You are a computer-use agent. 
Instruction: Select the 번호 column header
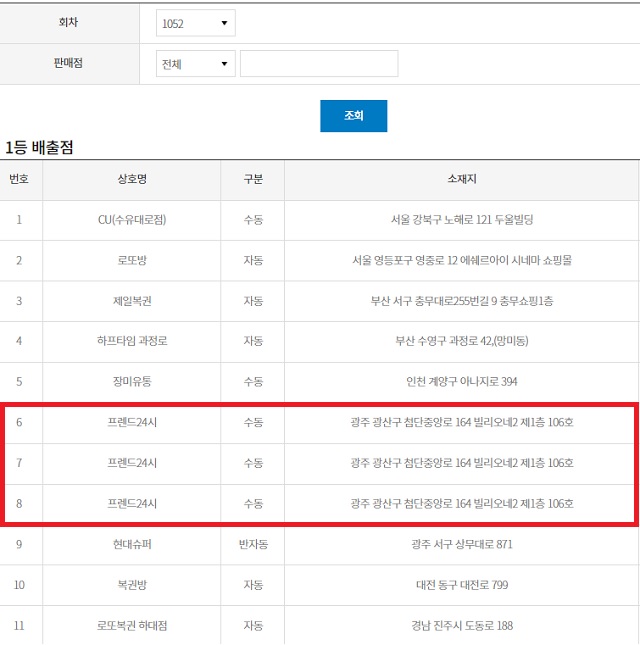point(19,179)
